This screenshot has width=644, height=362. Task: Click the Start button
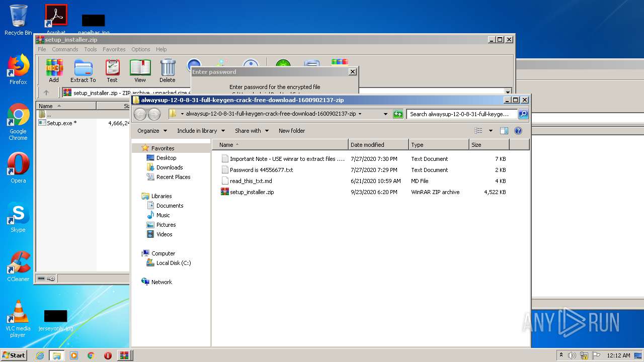coord(14,355)
